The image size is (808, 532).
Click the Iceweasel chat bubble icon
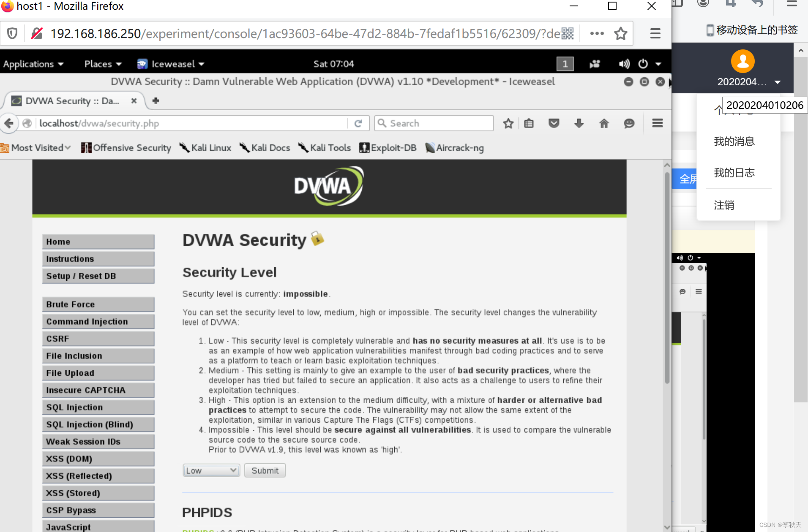click(629, 123)
